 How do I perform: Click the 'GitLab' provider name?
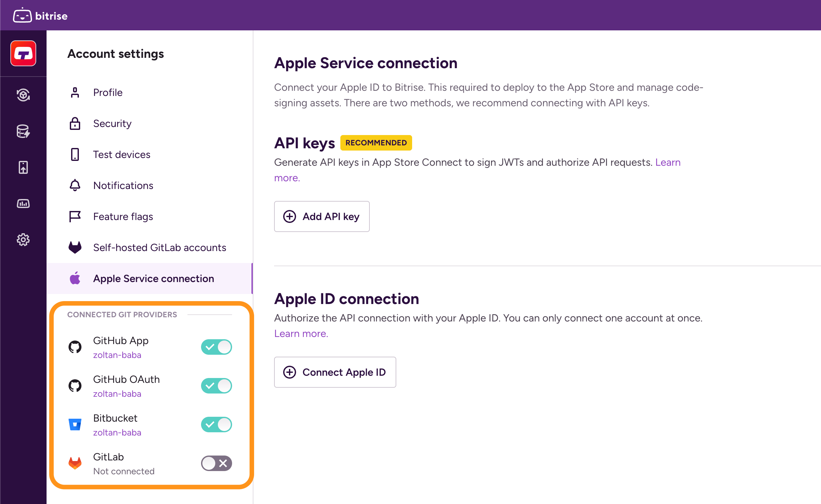click(x=108, y=457)
